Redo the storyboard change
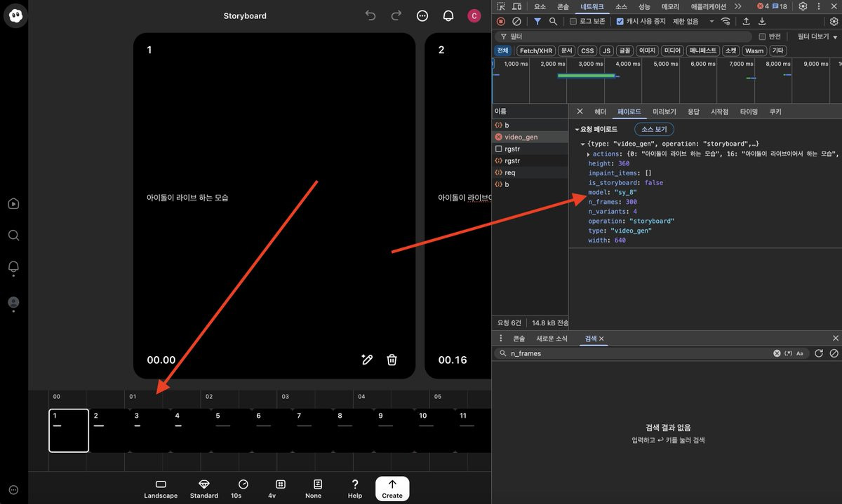The image size is (842, 504). [x=396, y=15]
